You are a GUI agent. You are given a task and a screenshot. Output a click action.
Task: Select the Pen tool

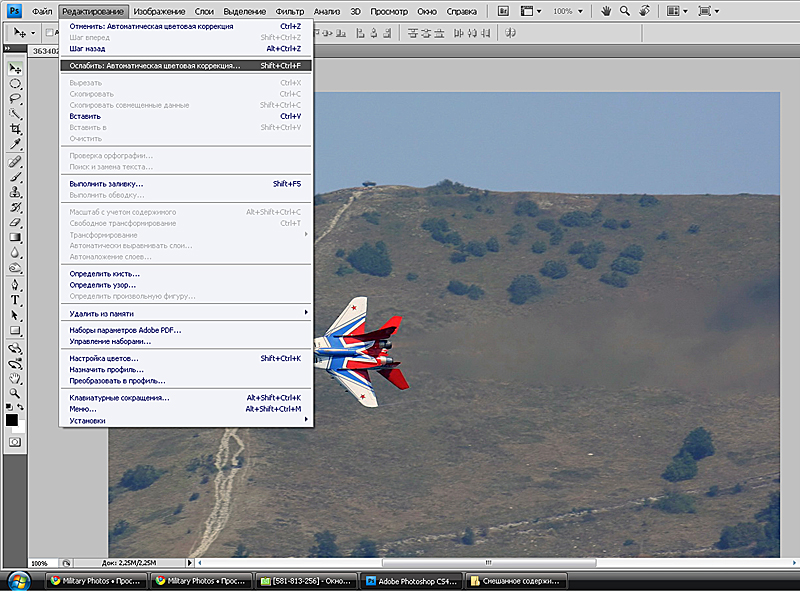15,285
